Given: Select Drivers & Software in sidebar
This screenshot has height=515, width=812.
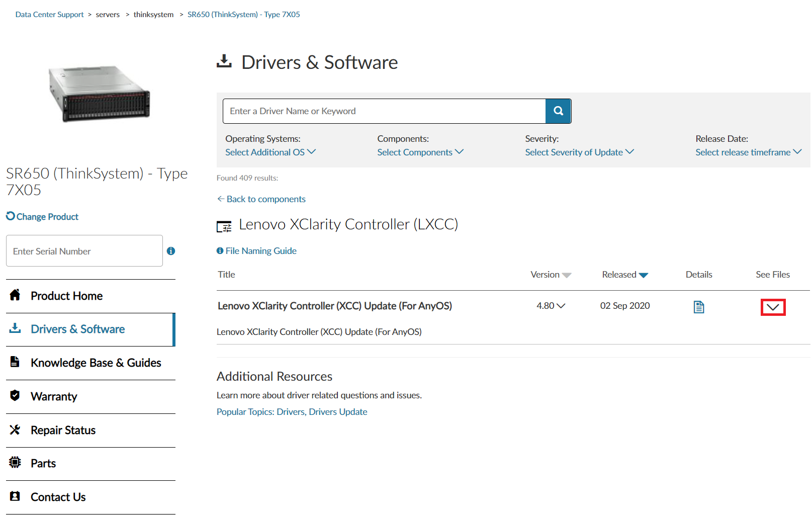Looking at the screenshot, I should [x=91, y=329].
